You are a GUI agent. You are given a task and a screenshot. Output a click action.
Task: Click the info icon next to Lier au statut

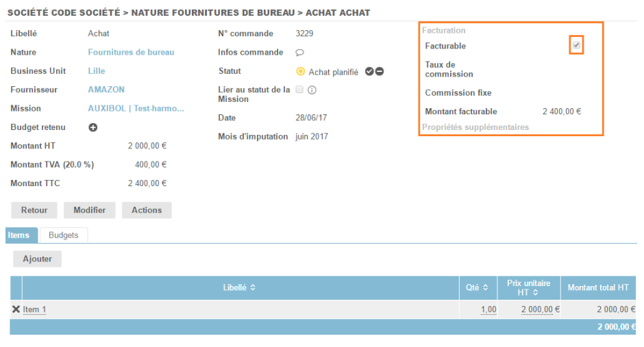[x=311, y=90]
